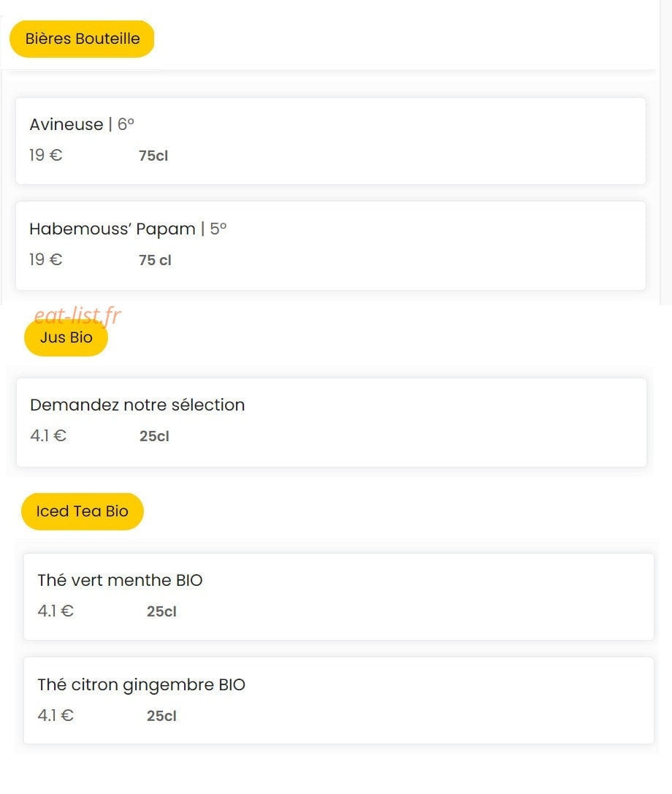This screenshot has width=672, height=794.
Task: Open the Jus Bio category
Action: pyautogui.click(x=66, y=337)
